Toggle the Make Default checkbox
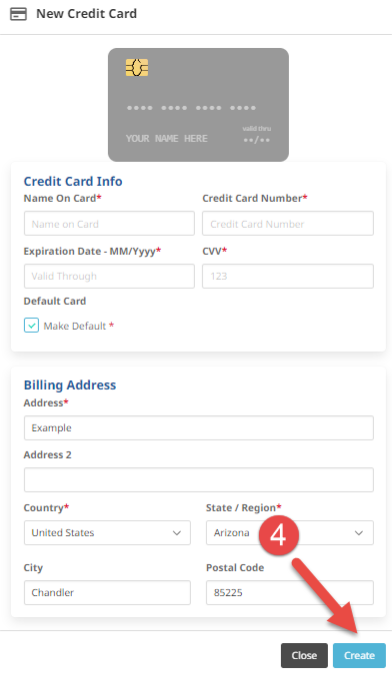Screen dimensions: 392x679 tap(31, 325)
